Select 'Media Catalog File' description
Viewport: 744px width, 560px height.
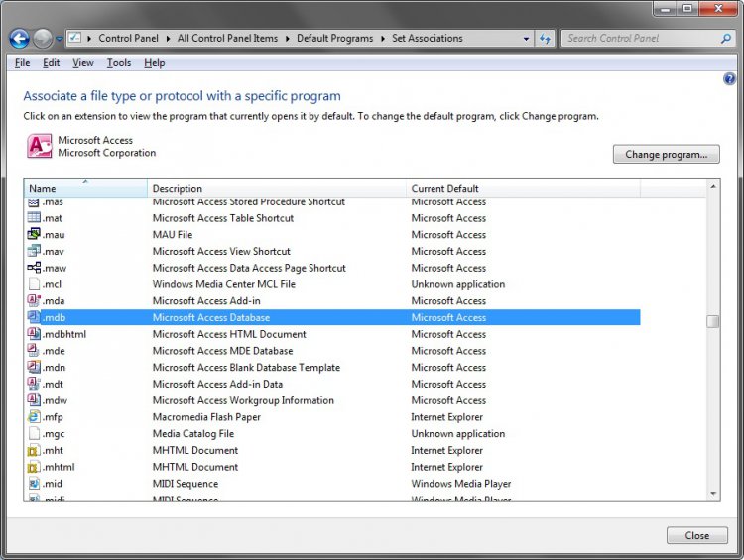click(x=193, y=433)
